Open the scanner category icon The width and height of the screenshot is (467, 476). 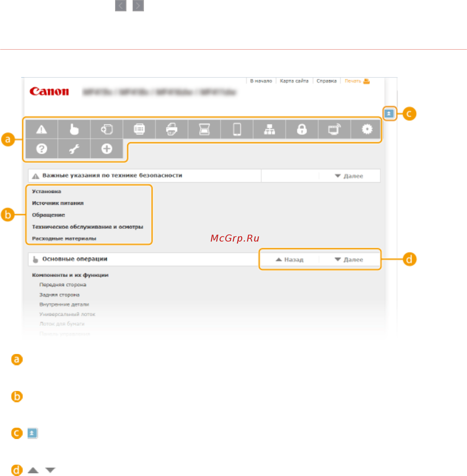tap(204, 129)
